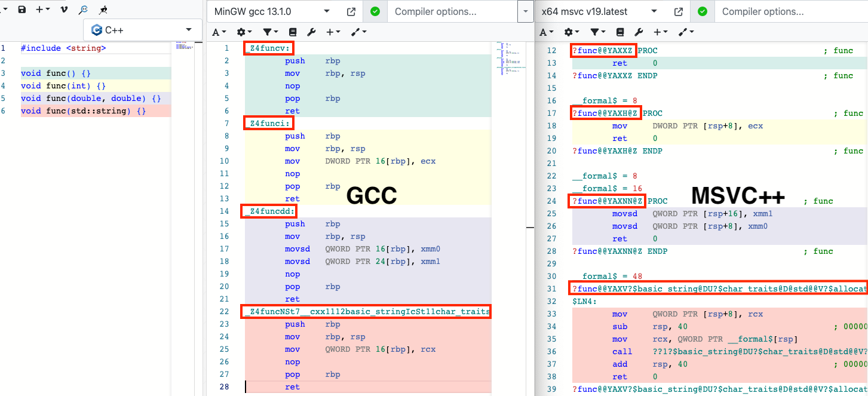Toggle Vim mode icon in editor toolbar
The height and width of the screenshot is (396, 868).
[63, 10]
